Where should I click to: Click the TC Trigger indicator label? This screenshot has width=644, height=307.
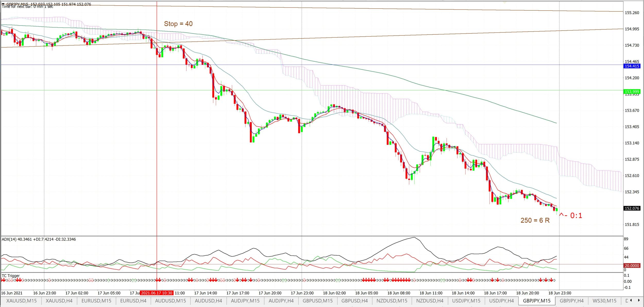[11, 276]
